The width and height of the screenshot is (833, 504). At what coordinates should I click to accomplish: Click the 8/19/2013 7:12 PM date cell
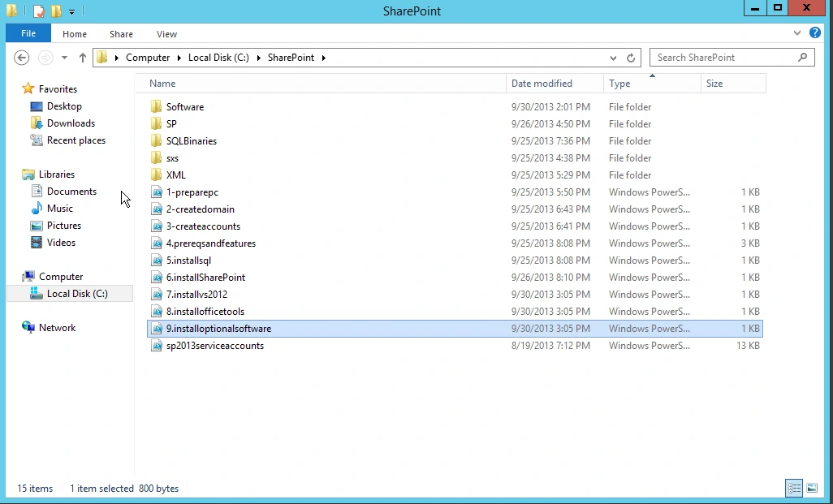coord(550,346)
